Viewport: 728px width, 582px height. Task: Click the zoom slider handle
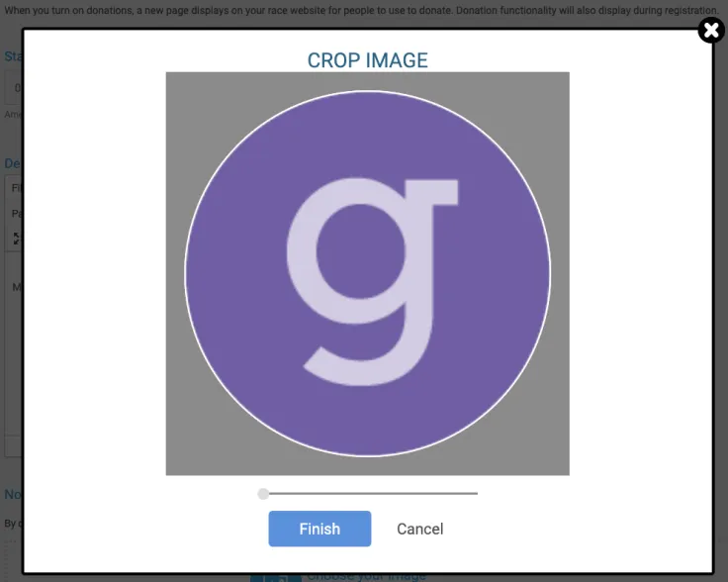click(x=263, y=494)
